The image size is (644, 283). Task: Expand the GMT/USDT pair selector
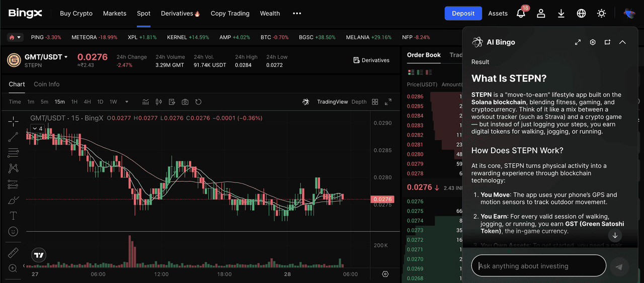(x=66, y=57)
